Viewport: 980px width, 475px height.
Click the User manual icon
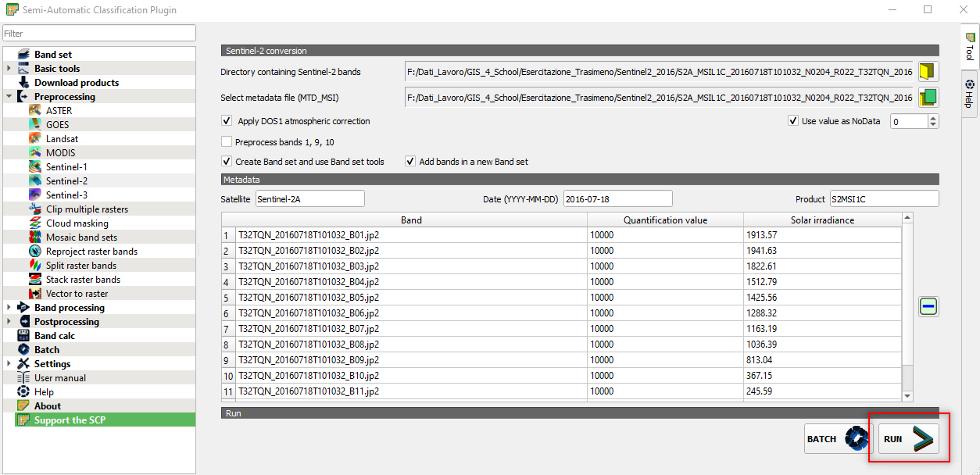click(23, 378)
